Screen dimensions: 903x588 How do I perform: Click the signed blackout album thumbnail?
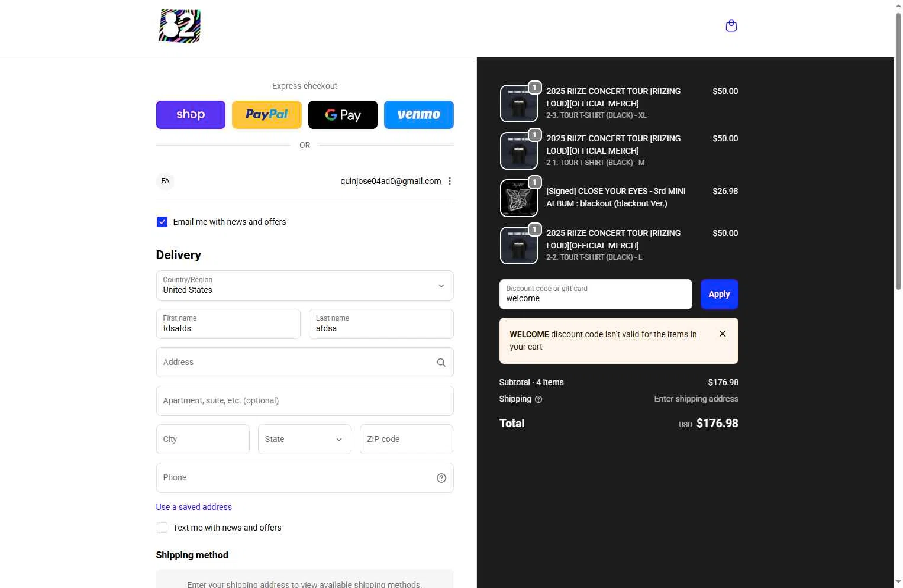519,198
